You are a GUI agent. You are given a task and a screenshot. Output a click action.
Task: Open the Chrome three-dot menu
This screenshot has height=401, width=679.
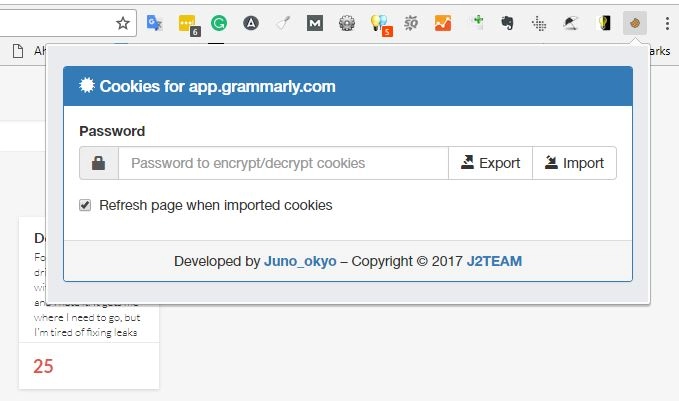pos(667,23)
